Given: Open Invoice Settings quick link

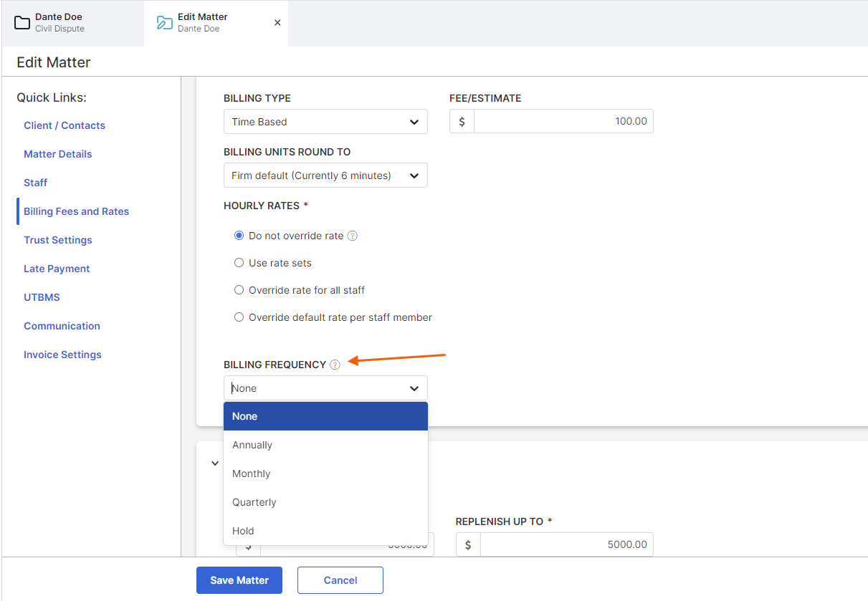Looking at the screenshot, I should pos(63,355).
